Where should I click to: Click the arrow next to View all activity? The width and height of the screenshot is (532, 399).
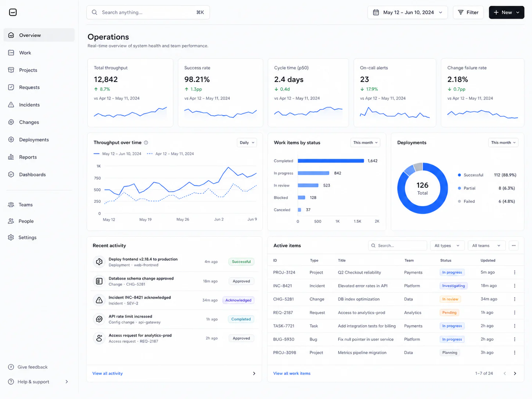click(x=254, y=373)
